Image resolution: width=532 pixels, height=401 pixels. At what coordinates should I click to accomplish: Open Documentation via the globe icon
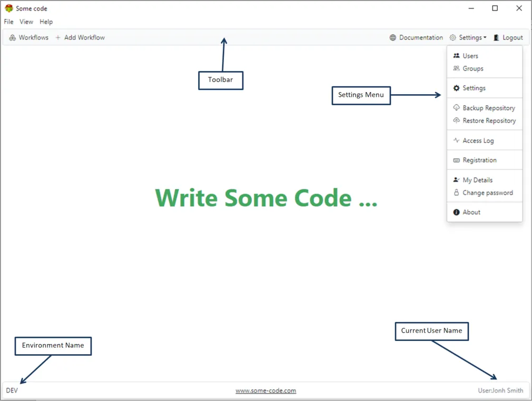(x=393, y=37)
